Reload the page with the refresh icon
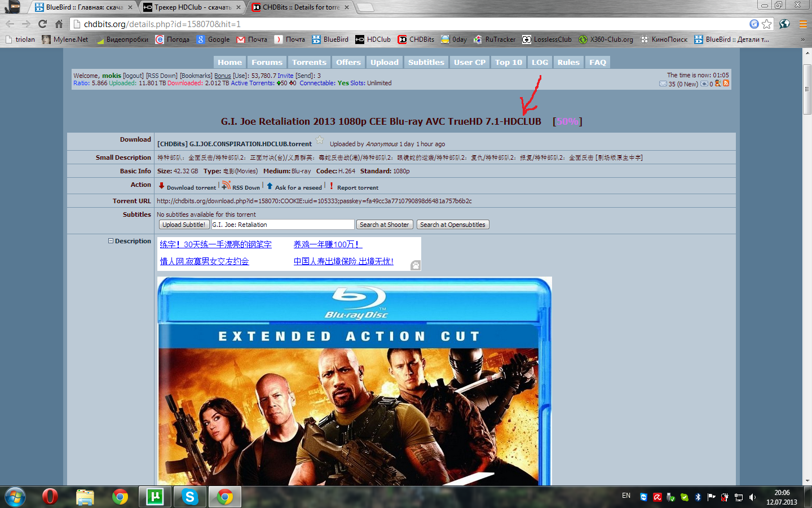Screen dimensions: 812x508 click(42, 24)
